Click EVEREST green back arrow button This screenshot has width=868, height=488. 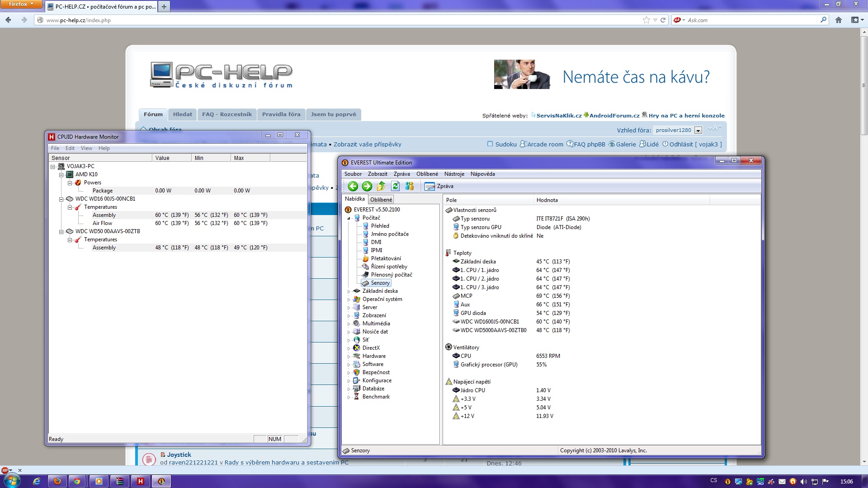point(353,186)
